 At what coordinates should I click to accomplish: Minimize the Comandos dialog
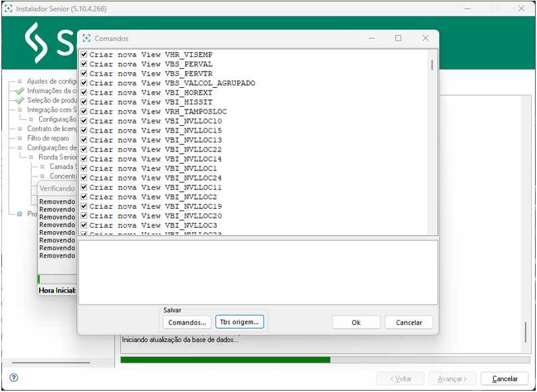(x=372, y=39)
